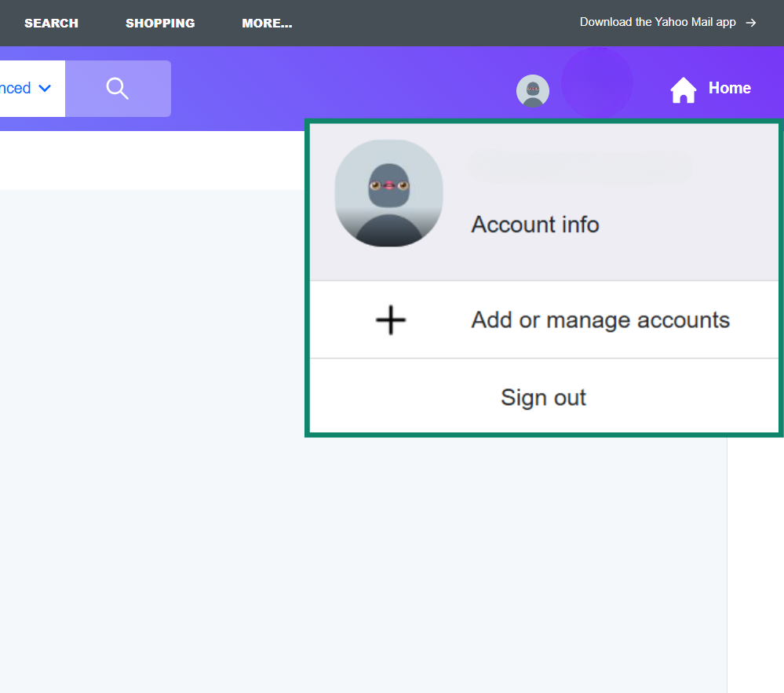The image size is (784, 693).
Task: Click the house symbol near Home label
Action: [x=683, y=89]
